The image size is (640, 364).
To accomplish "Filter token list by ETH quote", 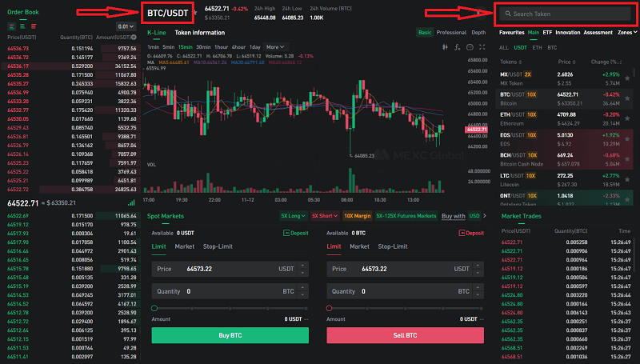I will click(x=537, y=48).
